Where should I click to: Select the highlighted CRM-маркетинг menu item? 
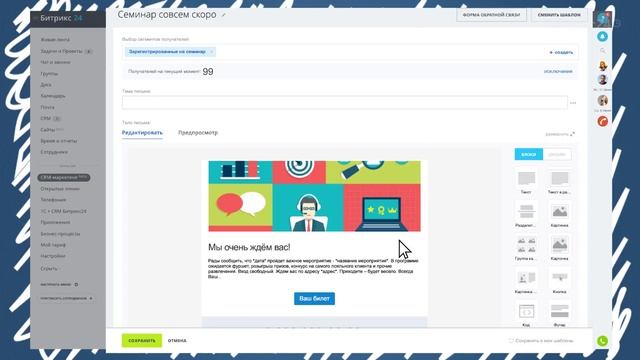64,178
